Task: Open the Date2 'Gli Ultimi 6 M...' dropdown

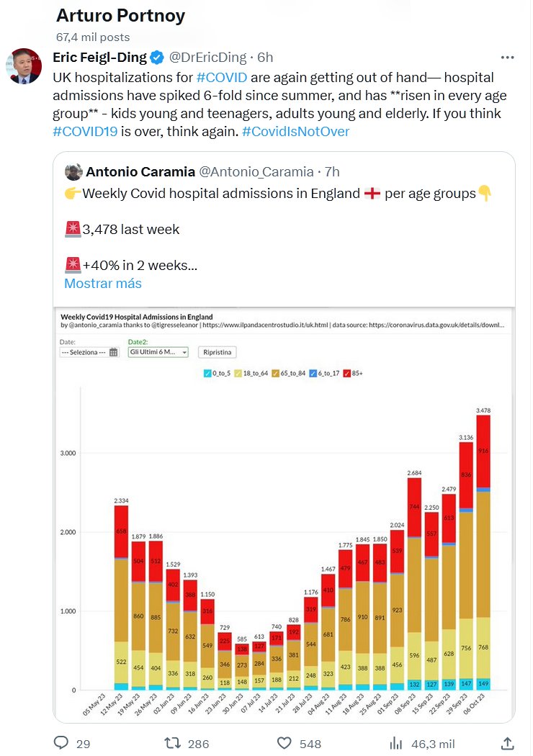Action: pyautogui.click(x=158, y=352)
